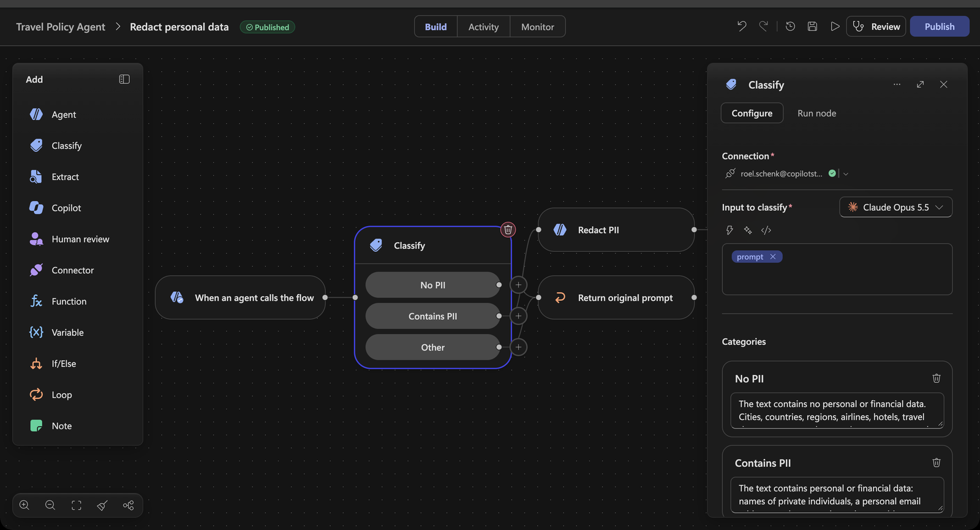Open more options in Classify panel
Screen dimensions: 980x530
[x=897, y=85]
